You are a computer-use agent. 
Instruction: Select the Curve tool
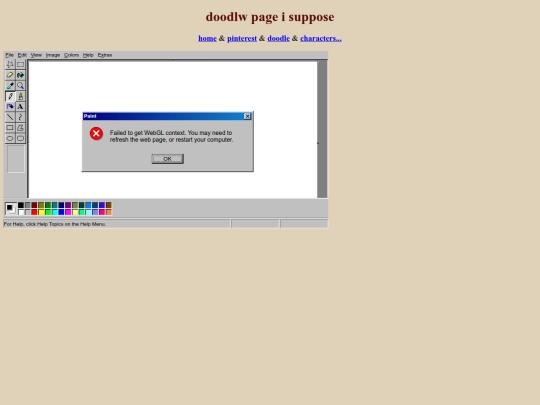pyautogui.click(x=20, y=117)
